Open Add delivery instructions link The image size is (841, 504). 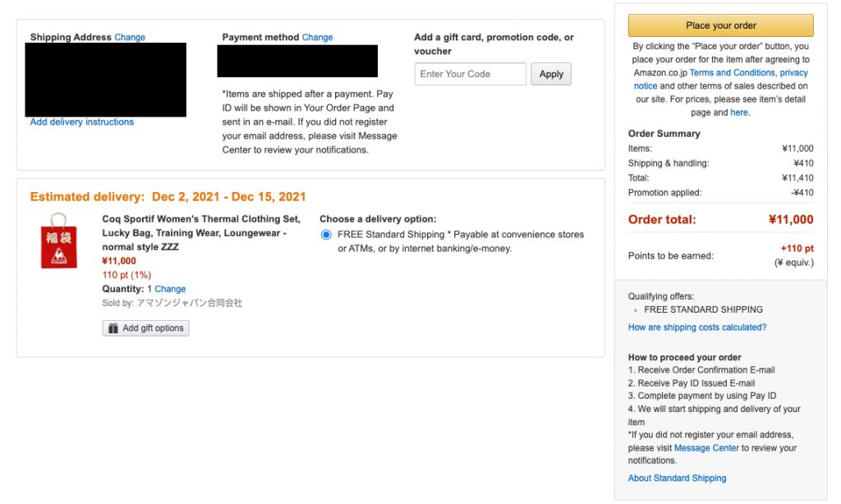pyautogui.click(x=82, y=121)
